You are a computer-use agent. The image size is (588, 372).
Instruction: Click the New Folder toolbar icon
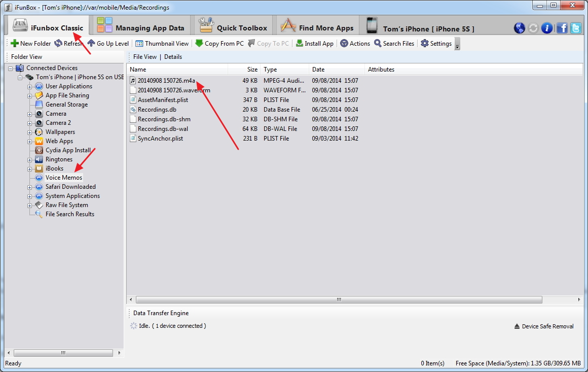pos(15,44)
